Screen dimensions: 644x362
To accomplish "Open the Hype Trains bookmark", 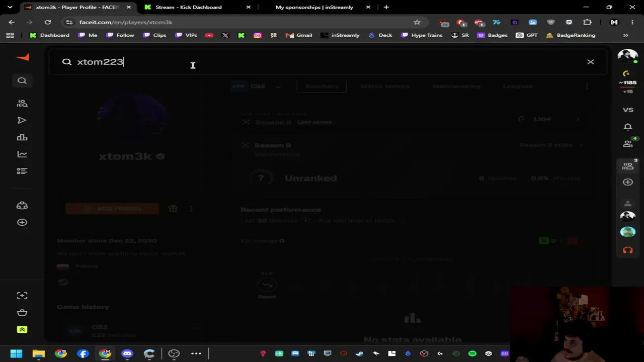I will pos(422,35).
